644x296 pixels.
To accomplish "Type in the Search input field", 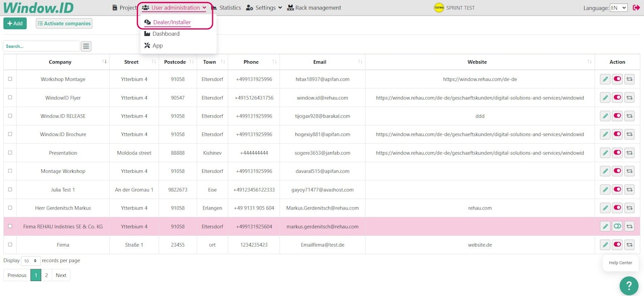I will (x=41, y=46).
